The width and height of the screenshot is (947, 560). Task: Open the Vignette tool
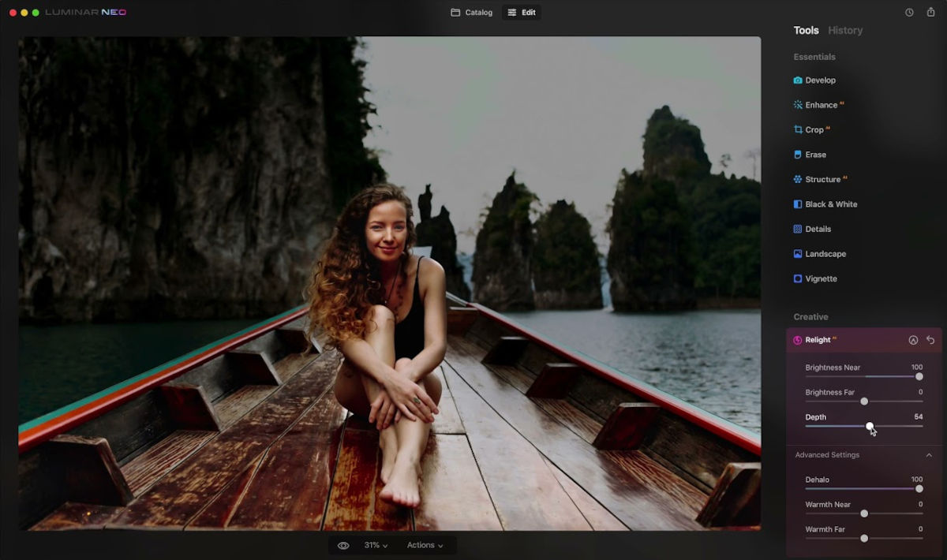pos(821,279)
